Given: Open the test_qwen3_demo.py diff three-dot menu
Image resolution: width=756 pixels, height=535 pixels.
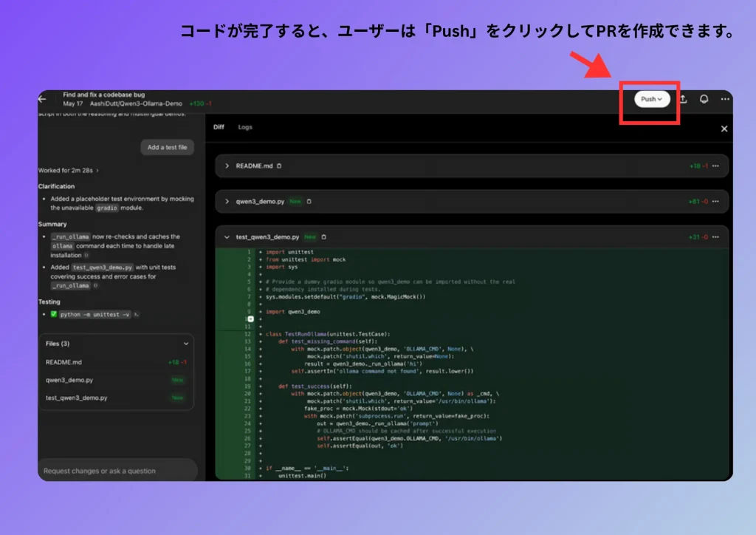Looking at the screenshot, I should tap(715, 237).
